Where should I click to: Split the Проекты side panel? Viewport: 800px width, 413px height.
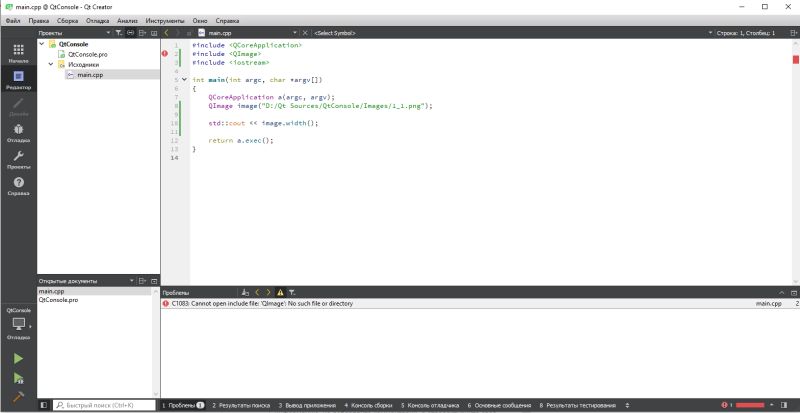[x=142, y=33]
